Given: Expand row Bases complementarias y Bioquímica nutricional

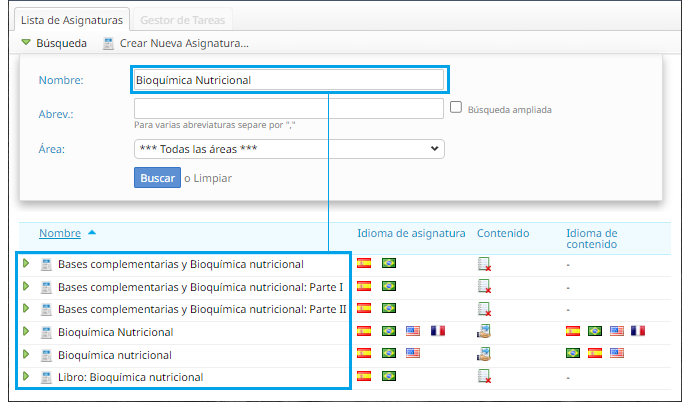Looking at the screenshot, I should coord(26,263).
